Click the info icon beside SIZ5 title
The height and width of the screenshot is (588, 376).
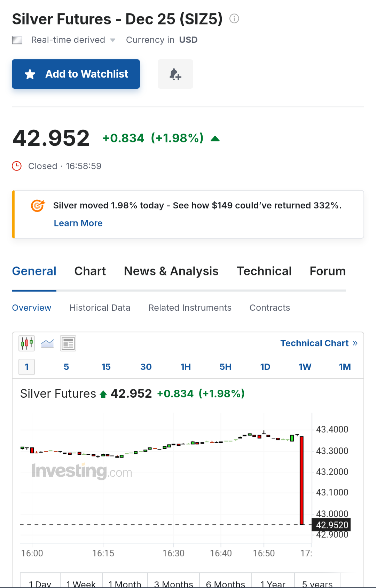coord(234,18)
